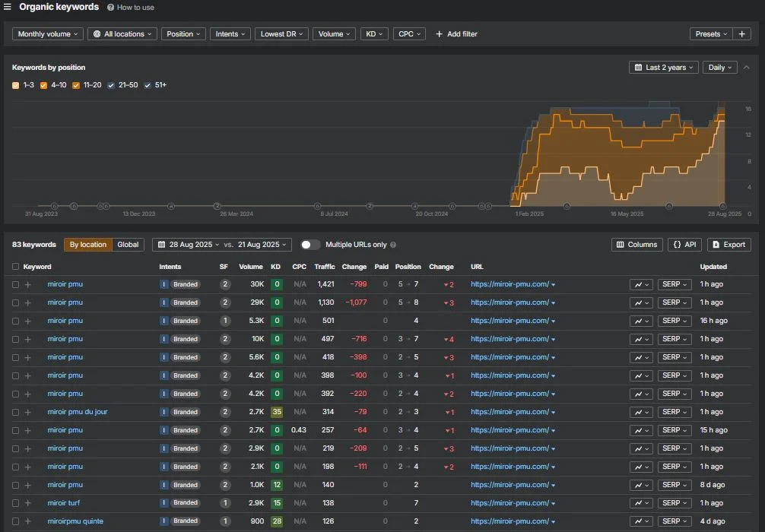Click the KD 35 badge
765x532 pixels.
point(277,412)
